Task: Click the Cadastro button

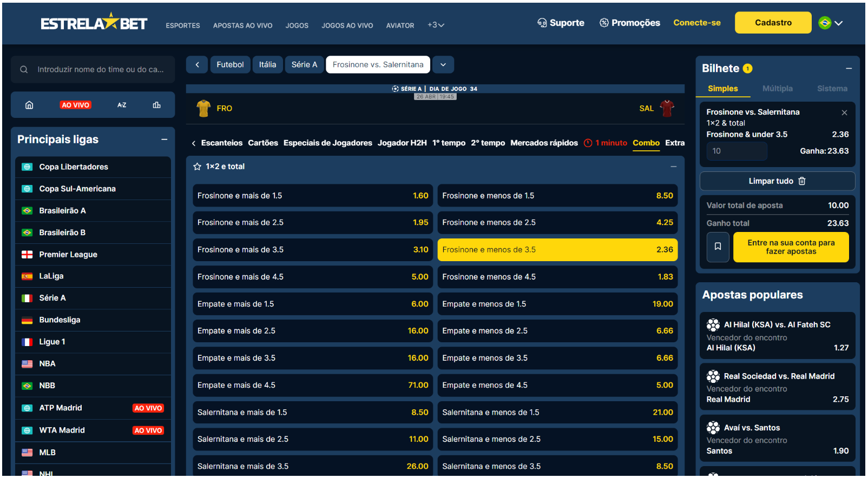Action: [x=773, y=23]
